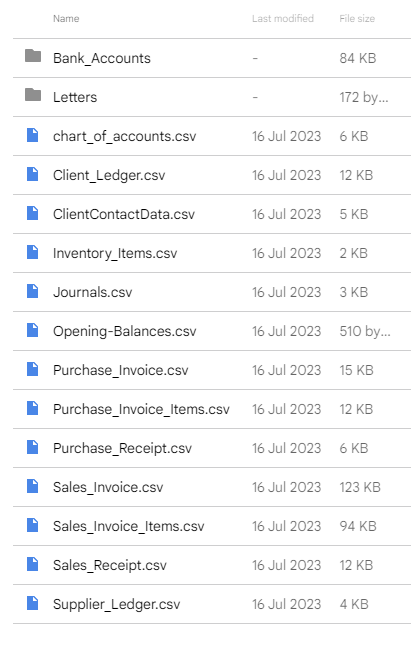418x651 pixels.
Task: Open Purchase_Invoice_Items.csv file name
Action: (141, 409)
